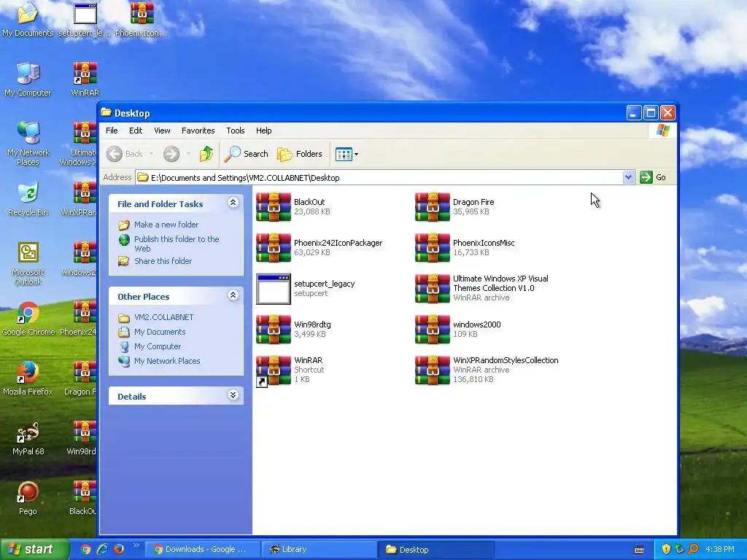Expand the Address bar dropdown
This screenshot has height=560, width=747.
tap(628, 177)
